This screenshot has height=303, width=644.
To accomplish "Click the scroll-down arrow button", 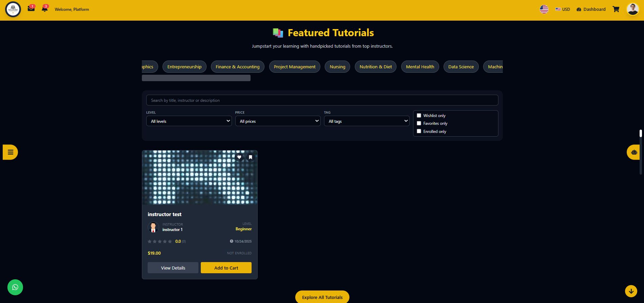I will (631, 291).
